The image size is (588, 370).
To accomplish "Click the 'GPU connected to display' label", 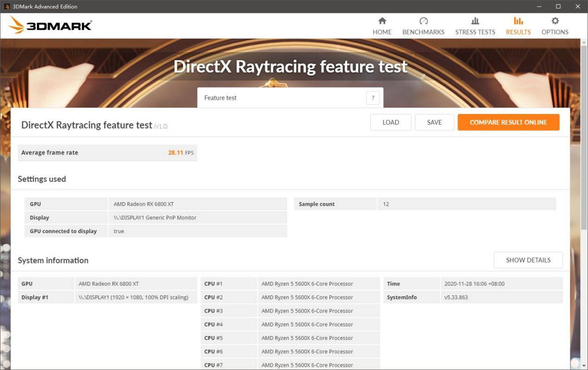I will pos(63,231).
